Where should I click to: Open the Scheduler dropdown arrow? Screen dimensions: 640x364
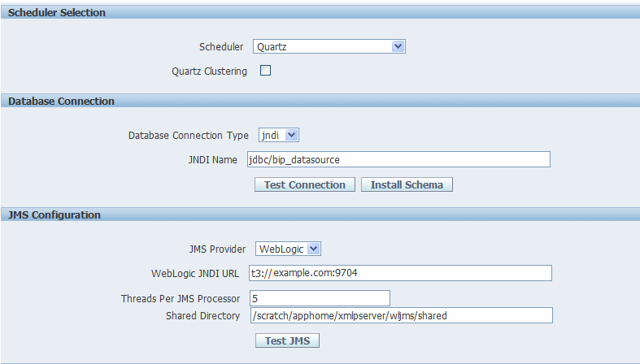(398, 46)
